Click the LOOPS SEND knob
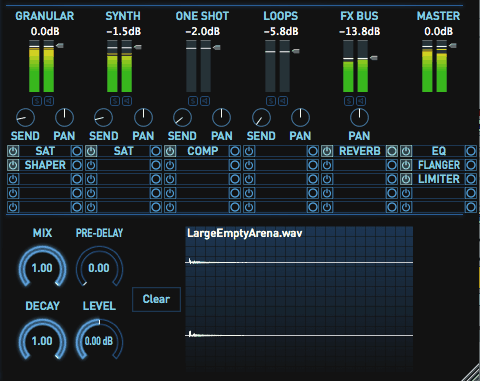 261,117
